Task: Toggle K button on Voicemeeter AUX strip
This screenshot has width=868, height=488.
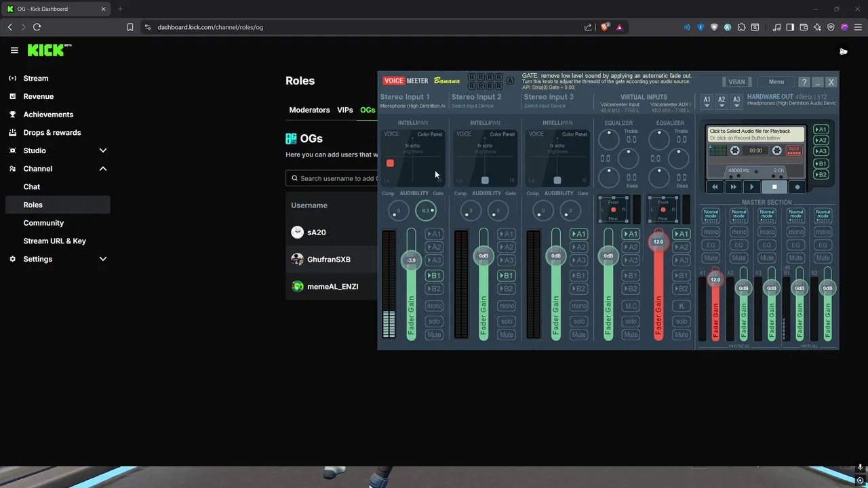Action: [682, 306]
